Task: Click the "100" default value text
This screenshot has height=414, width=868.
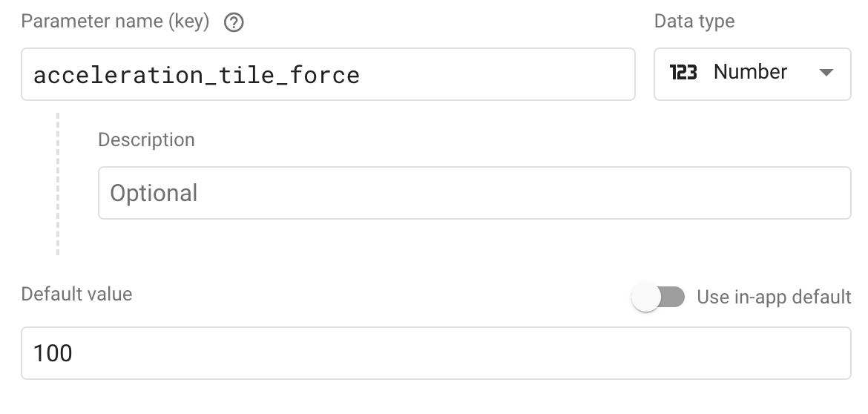Action: 53,353
